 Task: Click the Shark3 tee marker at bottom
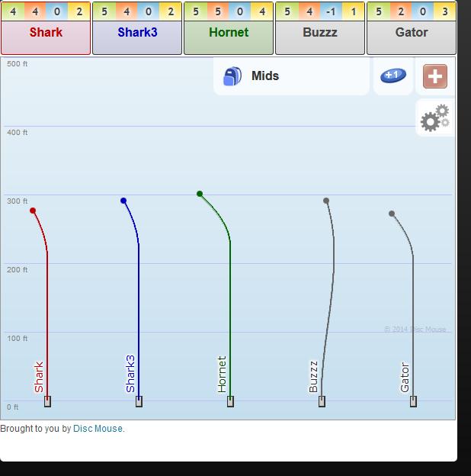139,401
